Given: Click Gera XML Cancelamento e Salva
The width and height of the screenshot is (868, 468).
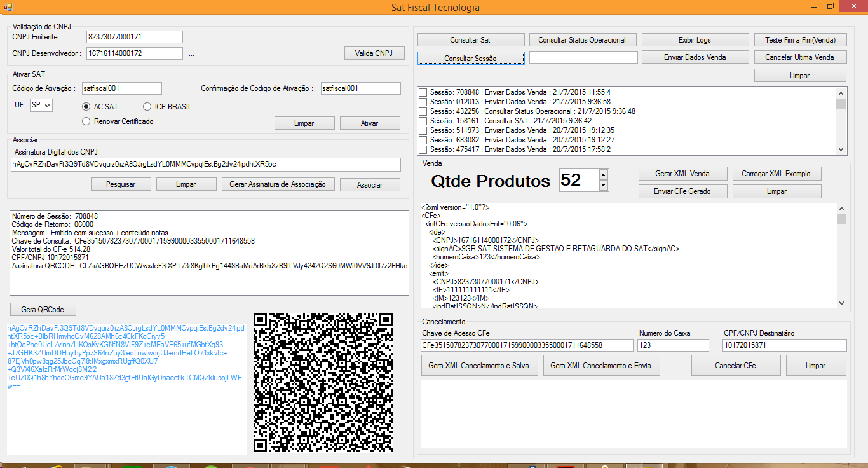Looking at the screenshot, I should click(x=479, y=366).
